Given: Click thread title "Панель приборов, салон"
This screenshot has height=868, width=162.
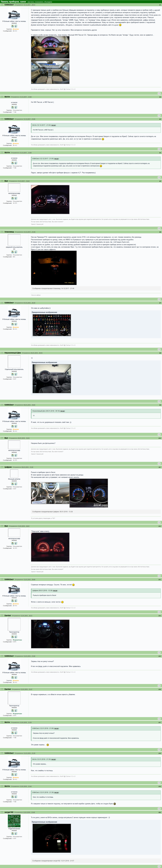Looking at the screenshot, I should pyautogui.click(x=13, y=2).
